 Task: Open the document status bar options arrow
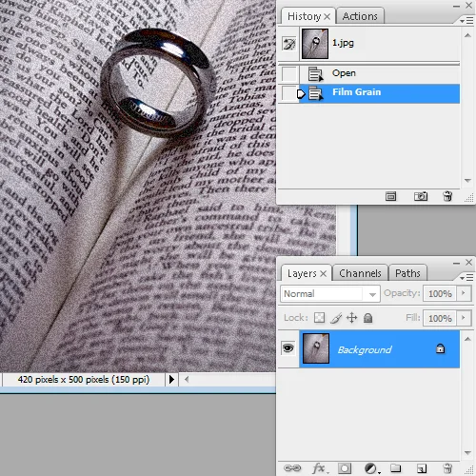tap(171, 379)
